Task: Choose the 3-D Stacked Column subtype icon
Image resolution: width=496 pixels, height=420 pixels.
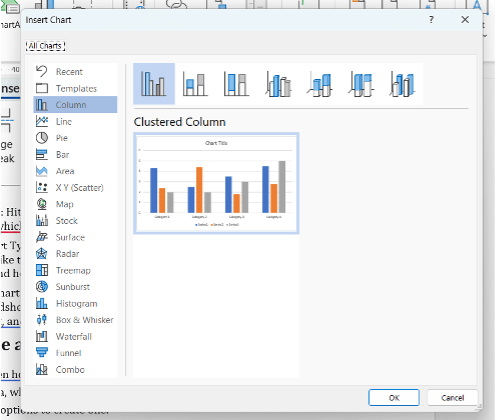Action: 320,84
